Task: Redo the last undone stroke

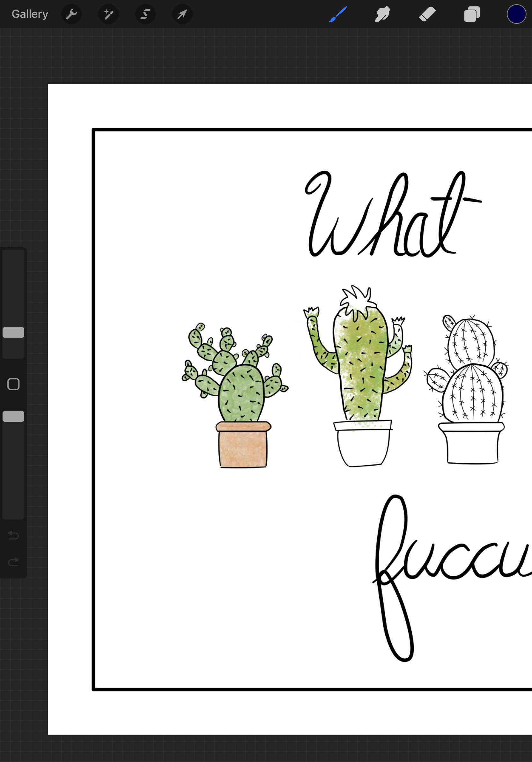Action: point(13,562)
